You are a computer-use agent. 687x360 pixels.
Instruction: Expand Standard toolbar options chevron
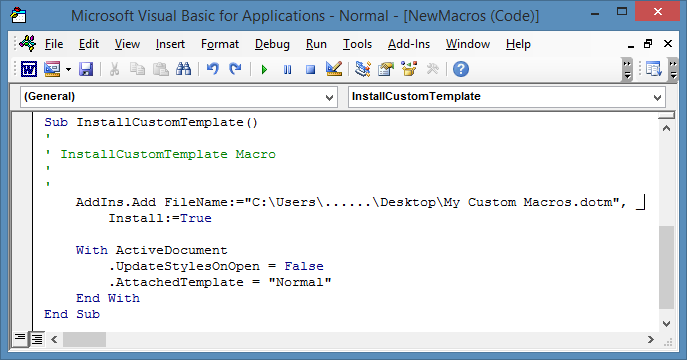click(x=627, y=70)
